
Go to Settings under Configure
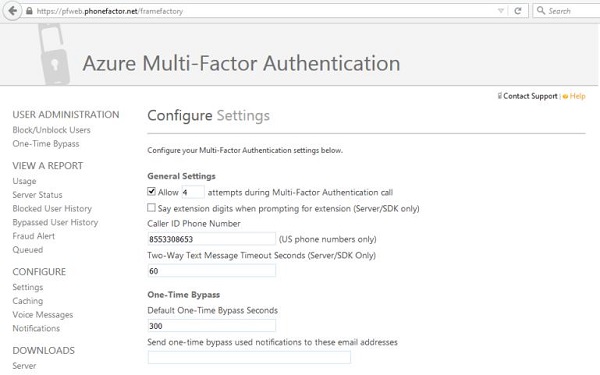pyautogui.click(x=28, y=287)
